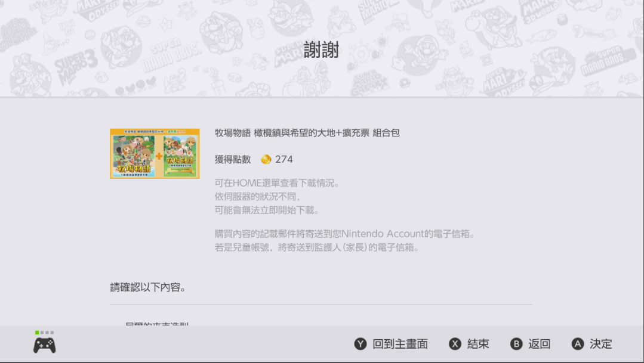
Task: Click the Nintendo Account email notice text
Action: [x=345, y=240]
